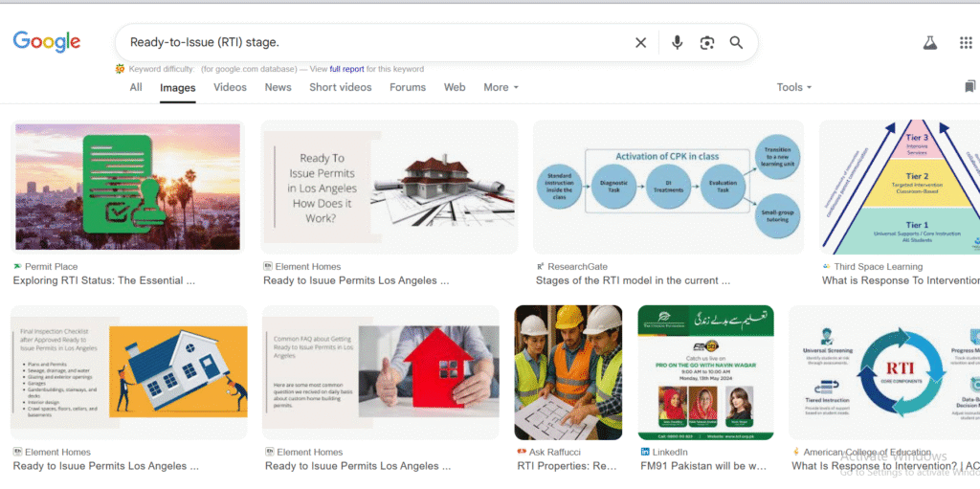
Task: Click the Google logo
Action: (47, 41)
